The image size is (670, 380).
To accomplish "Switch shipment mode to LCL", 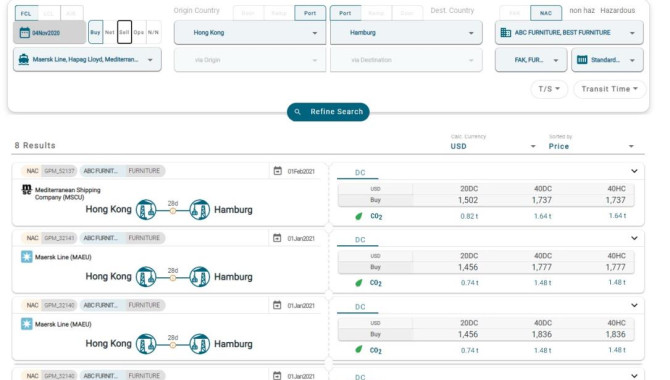I will pyautogui.click(x=49, y=14).
